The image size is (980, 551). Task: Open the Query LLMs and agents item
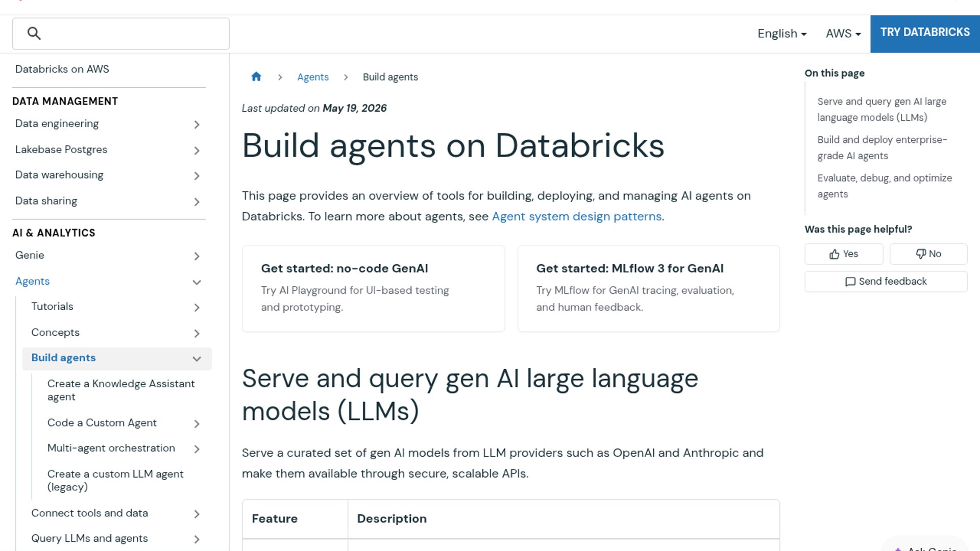[90, 538]
